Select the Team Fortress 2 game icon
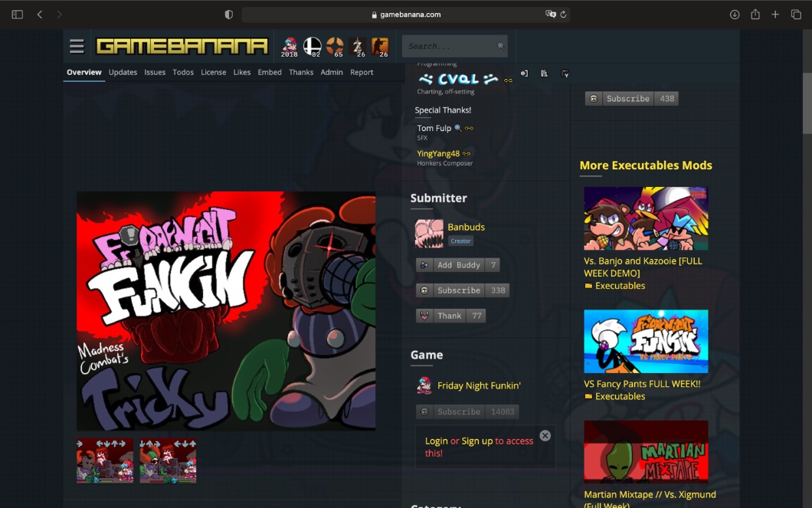Viewport: 812px width, 508px height. click(335, 46)
